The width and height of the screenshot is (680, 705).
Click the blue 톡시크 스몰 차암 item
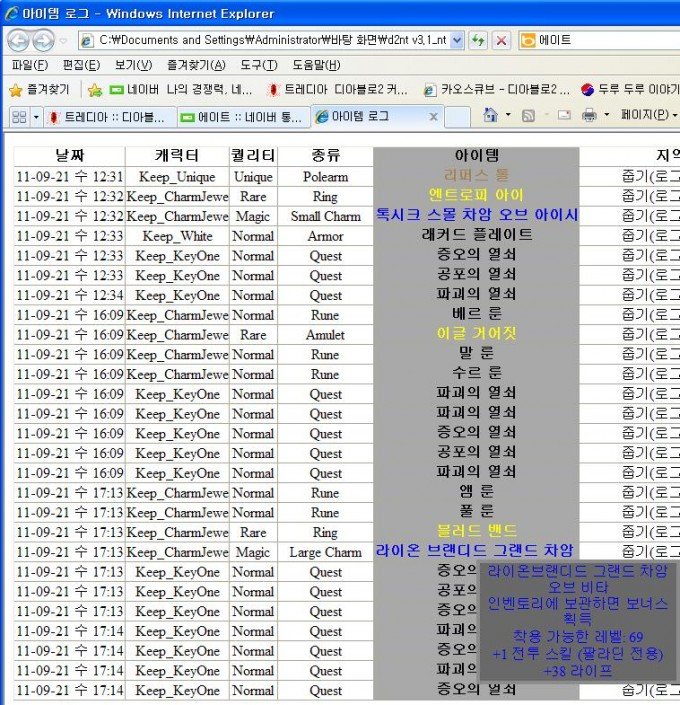click(476, 215)
